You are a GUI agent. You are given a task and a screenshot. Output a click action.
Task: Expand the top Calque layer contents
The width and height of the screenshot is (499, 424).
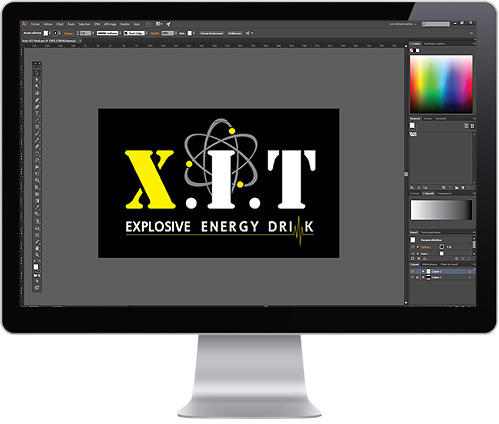click(x=423, y=272)
